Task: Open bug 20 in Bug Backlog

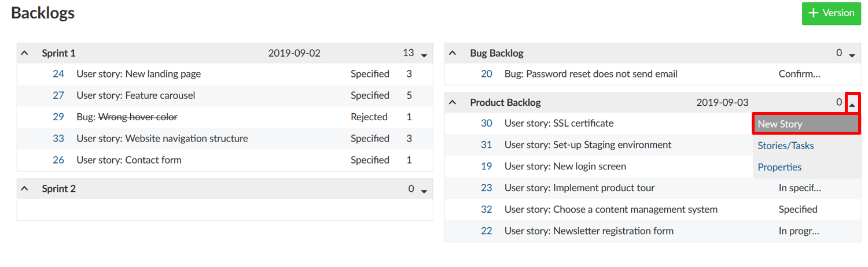Action: click(x=487, y=74)
